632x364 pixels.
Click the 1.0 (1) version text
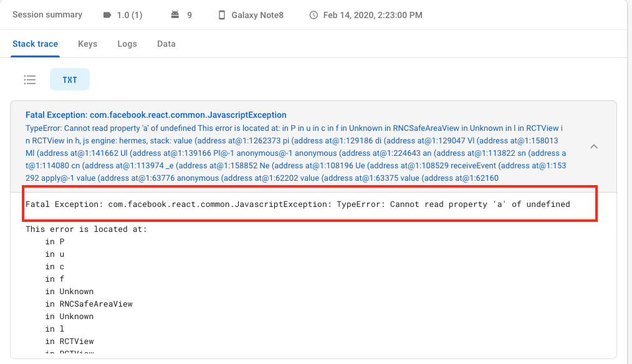pos(130,15)
